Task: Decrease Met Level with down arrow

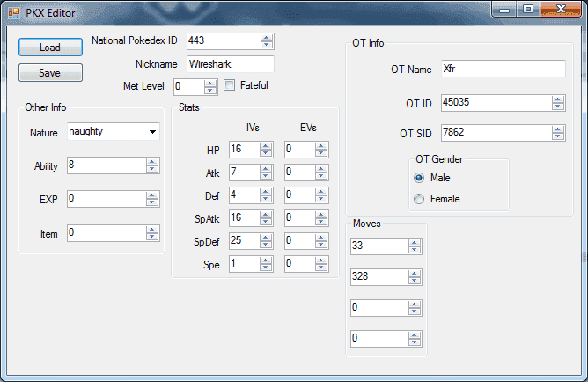Action: click(210, 91)
